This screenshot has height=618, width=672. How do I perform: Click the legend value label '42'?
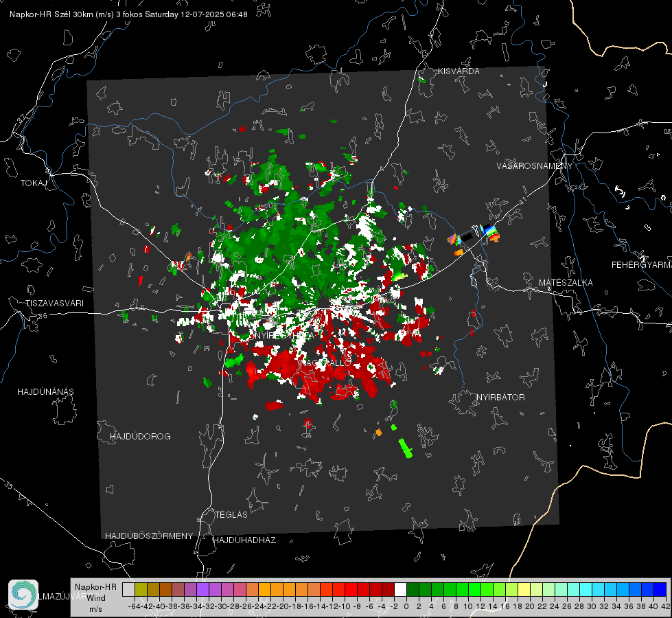click(x=665, y=606)
